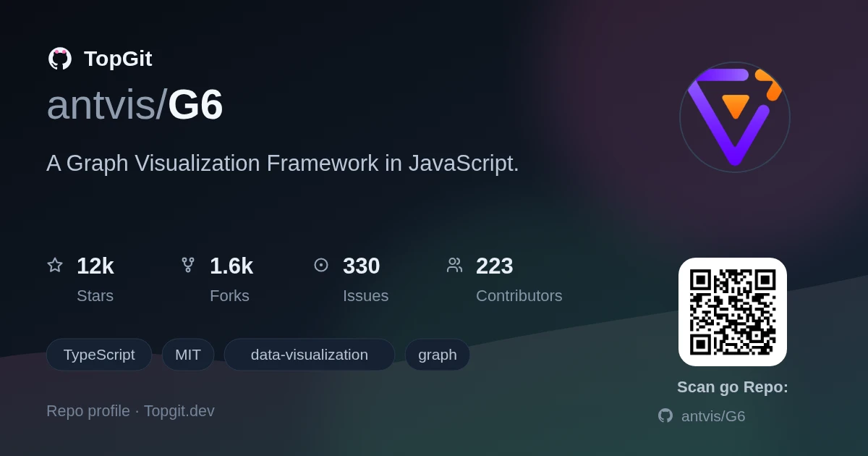Click the G6 project logo
This screenshot has width=868, height=456.
click(x=734, y=117)
